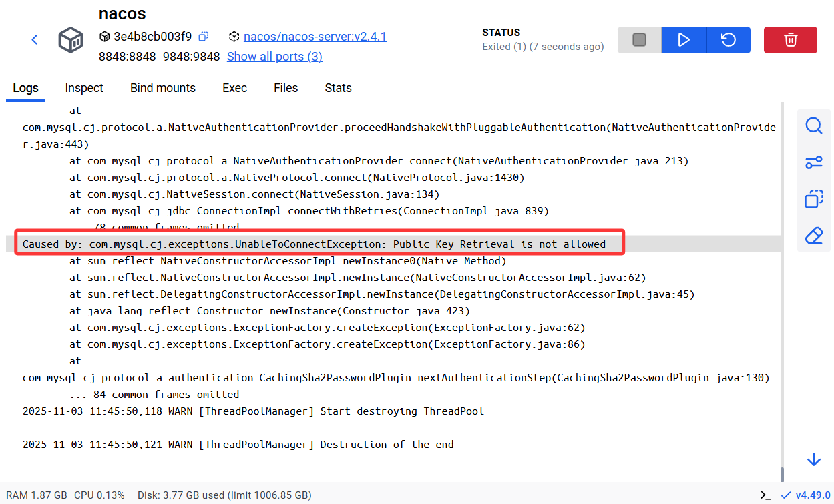Clear the terminal logs with eraser
The height and width of the screenshot is (504, 834).
pyautogui.click(x=813, y=236)
